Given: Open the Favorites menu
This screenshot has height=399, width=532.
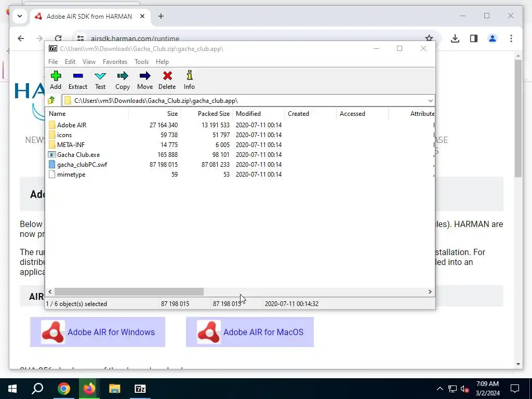Looking at the screenshot, I should 115,62.
